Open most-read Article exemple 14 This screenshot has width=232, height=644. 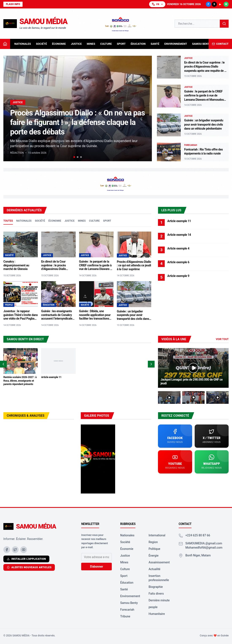click(x=179, y=235)
